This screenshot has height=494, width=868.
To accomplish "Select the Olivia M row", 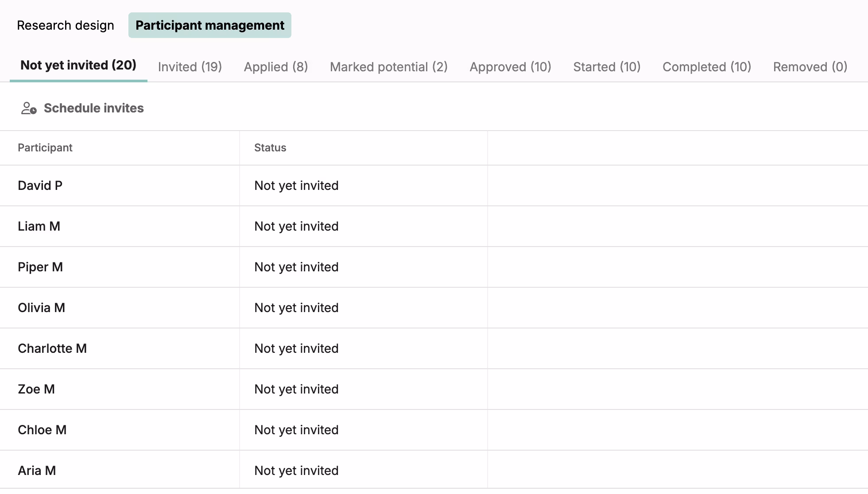I will click(x=41, y=308).
